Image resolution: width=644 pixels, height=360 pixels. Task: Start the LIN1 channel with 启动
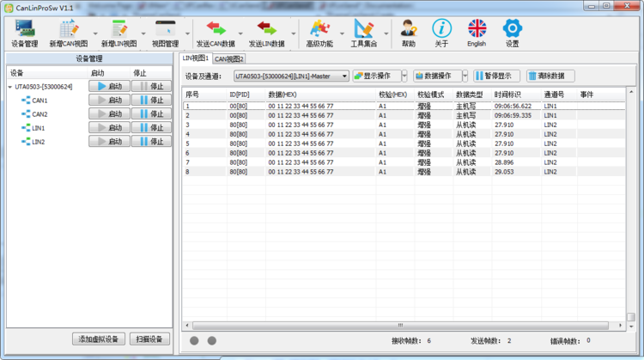click(109, 128)
